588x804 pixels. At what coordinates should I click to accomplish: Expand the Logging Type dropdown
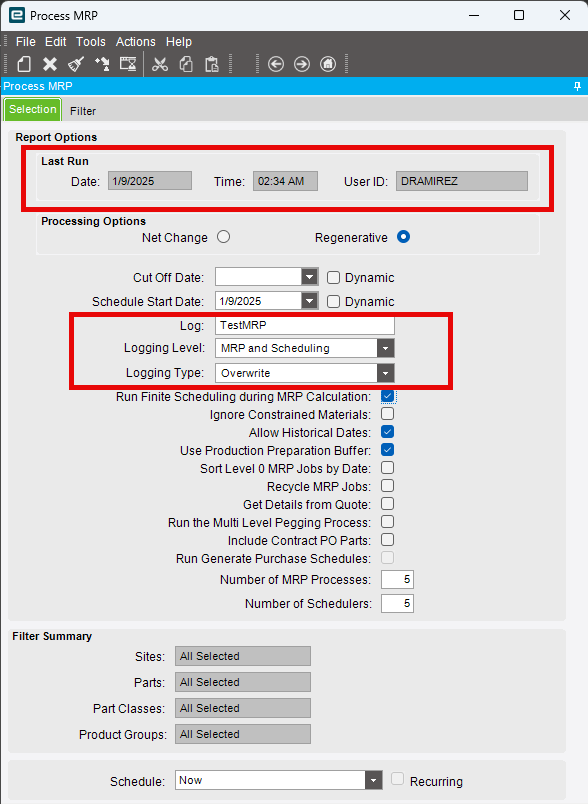386,373
